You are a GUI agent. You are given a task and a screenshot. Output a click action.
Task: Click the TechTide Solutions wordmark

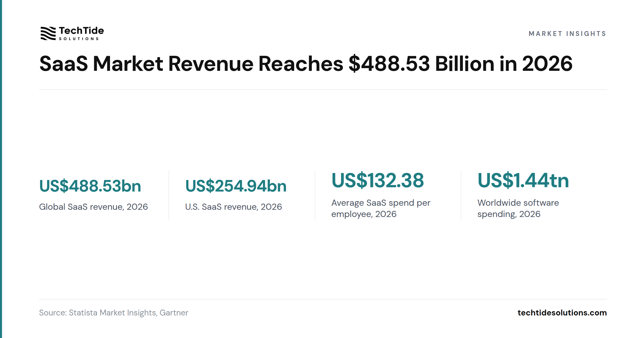click(81, 34)
